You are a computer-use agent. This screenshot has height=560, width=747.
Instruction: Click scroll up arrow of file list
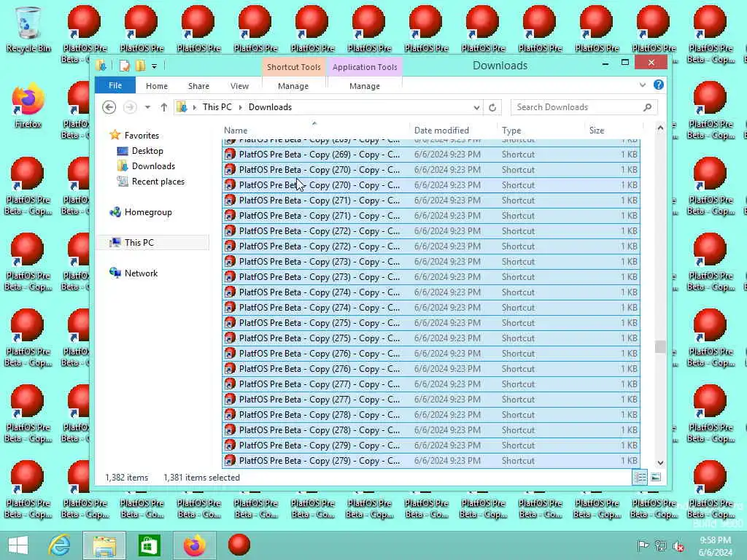click(x=659, y=128)
